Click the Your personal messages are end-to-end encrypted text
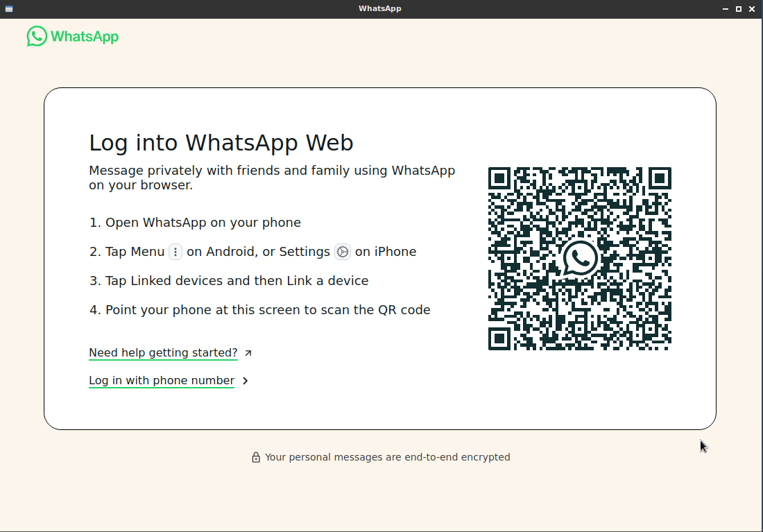The height and width of the screenshot is (532, 763). click(x=387, y=457)
